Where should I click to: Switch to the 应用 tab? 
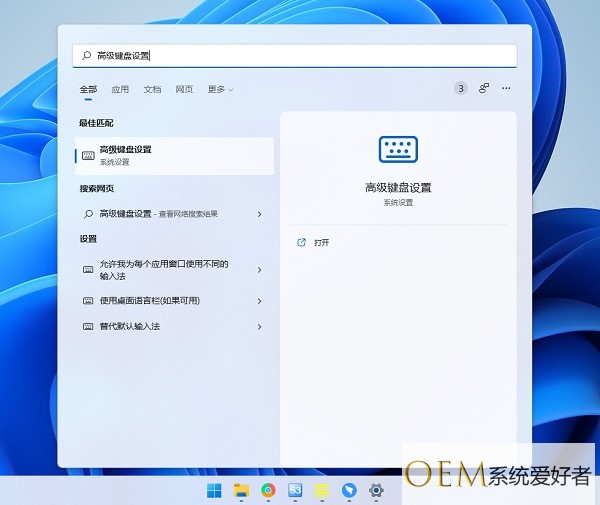(x=120, y=89)
